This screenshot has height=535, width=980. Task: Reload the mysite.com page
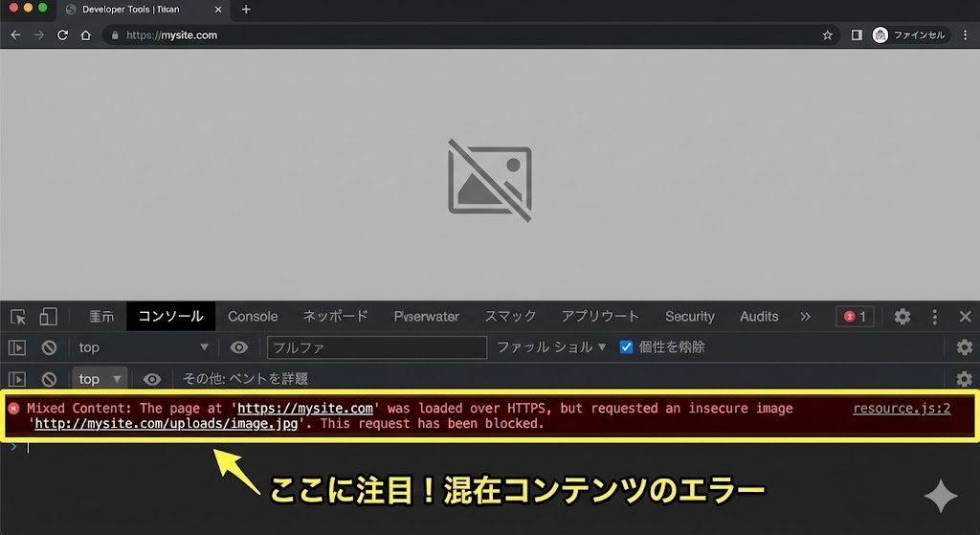(62, 35)
